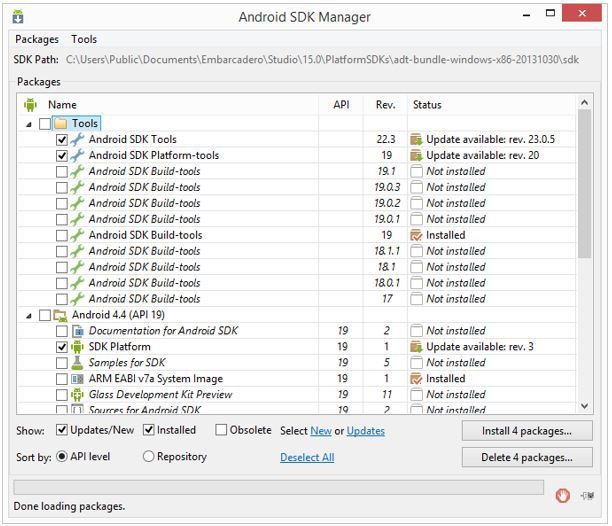The width and height of the screenshot is (612, 526).
Task: Click Install 4 packages button
Action: tap(527, 431)
